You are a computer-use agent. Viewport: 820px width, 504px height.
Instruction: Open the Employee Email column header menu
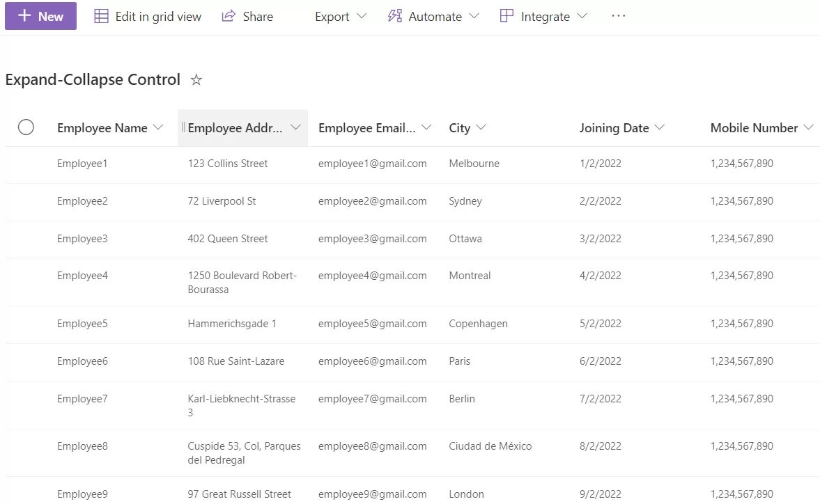pos(426,127)
